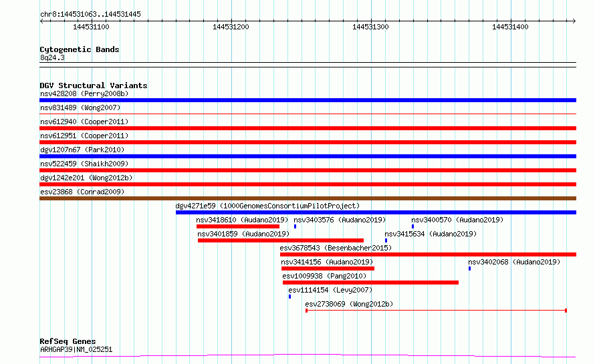This screenshot has height=364, width=595.
Task: Select the blue nsv428208 variant bar
Action: click(308, 100)
